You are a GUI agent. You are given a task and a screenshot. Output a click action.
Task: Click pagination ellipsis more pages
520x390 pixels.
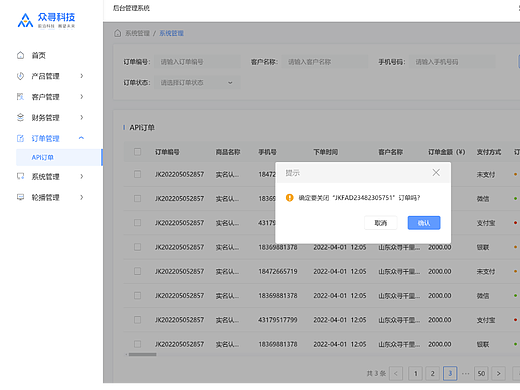click(466, 373)
